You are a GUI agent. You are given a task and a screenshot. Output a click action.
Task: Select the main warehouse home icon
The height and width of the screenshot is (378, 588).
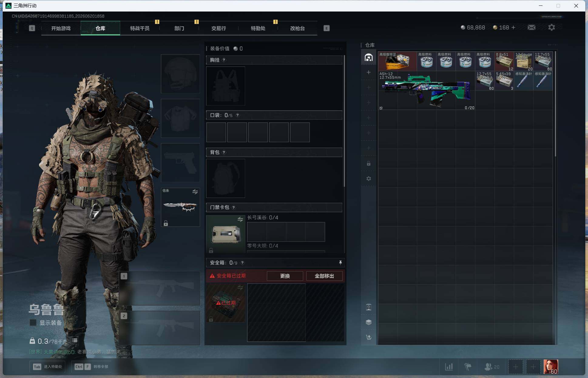(x=368, y=57)
